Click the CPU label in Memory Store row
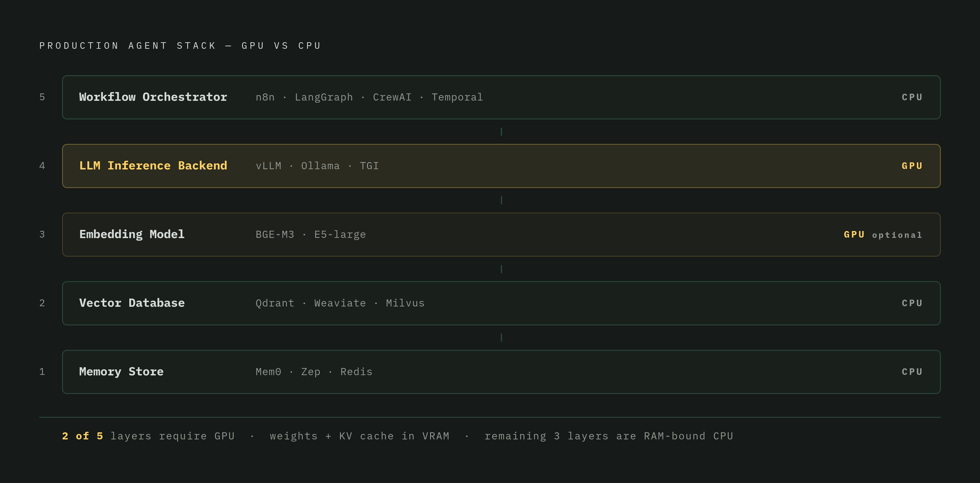This screenshot has height=483, width=980. [912, 372]
